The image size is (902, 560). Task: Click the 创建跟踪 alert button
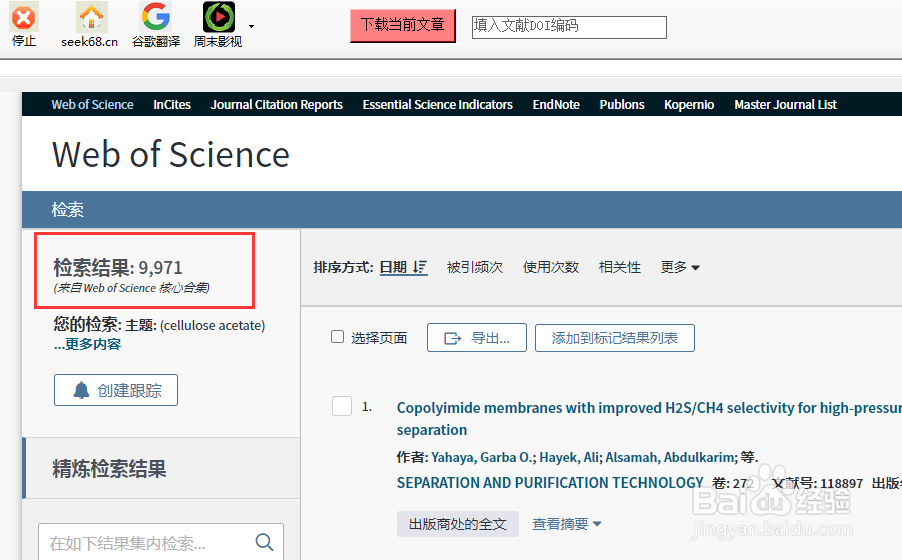pyautogui.click(x=116, y=390)
